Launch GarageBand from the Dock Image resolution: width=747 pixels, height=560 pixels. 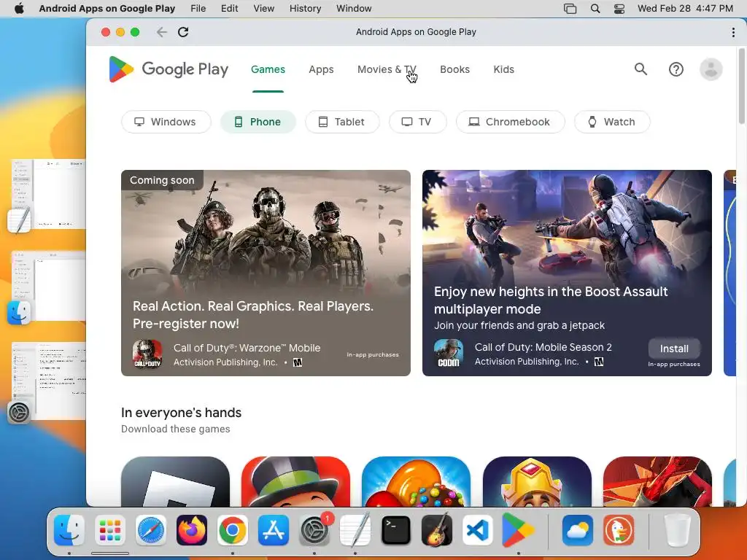(437, 530)
